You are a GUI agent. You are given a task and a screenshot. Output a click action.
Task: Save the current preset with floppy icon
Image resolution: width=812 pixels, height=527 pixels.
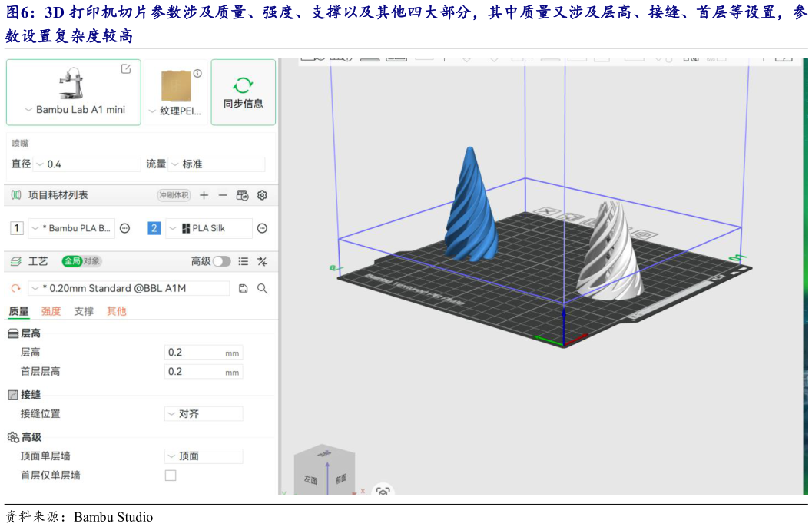[x=243, y=287]
